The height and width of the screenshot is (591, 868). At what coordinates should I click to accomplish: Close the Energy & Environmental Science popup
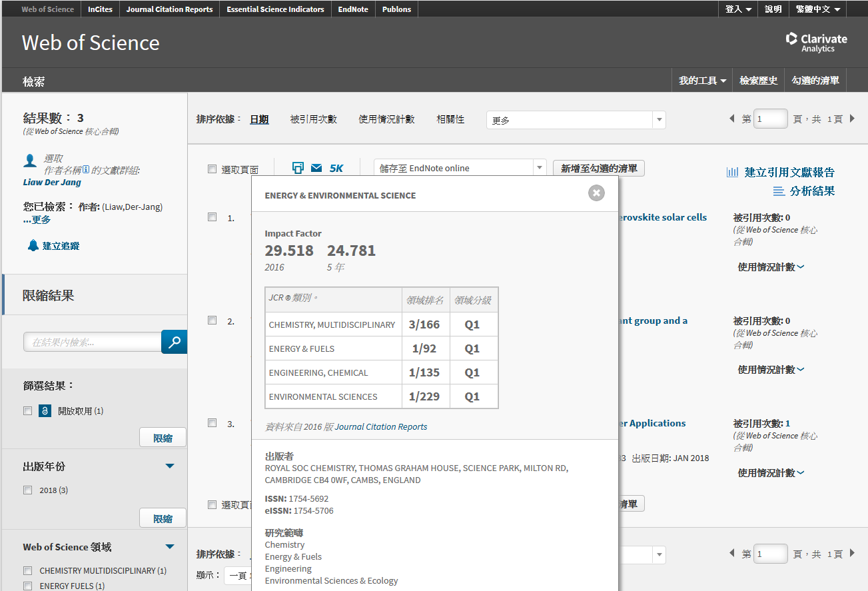[x=596, y=193]
